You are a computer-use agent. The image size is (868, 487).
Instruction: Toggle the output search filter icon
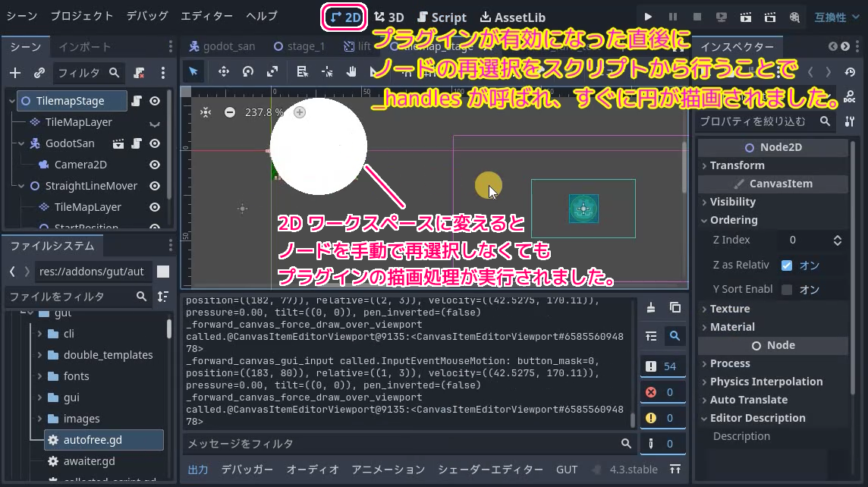tap(675, 336)
